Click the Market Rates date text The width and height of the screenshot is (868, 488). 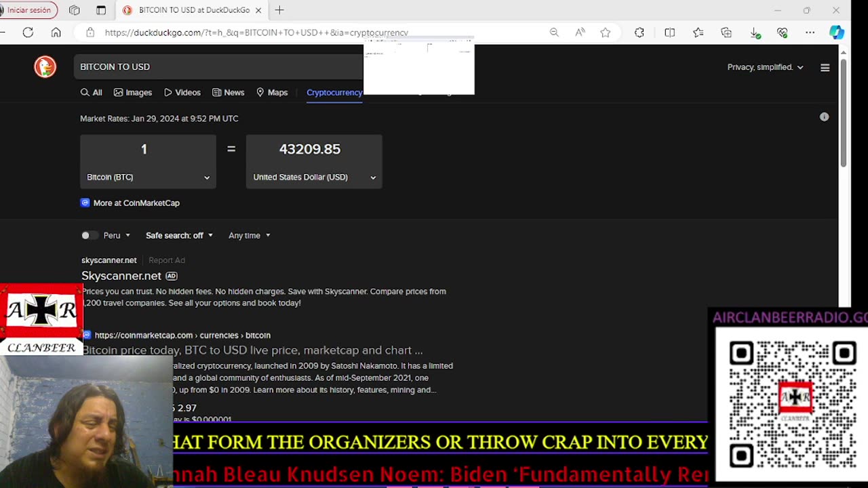point(159,118)
